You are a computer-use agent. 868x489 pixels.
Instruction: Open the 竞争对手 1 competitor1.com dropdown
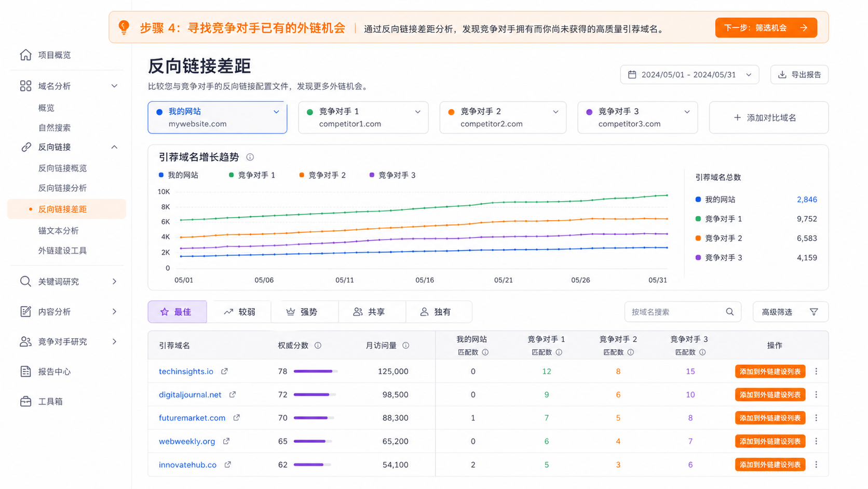[363, 117]
